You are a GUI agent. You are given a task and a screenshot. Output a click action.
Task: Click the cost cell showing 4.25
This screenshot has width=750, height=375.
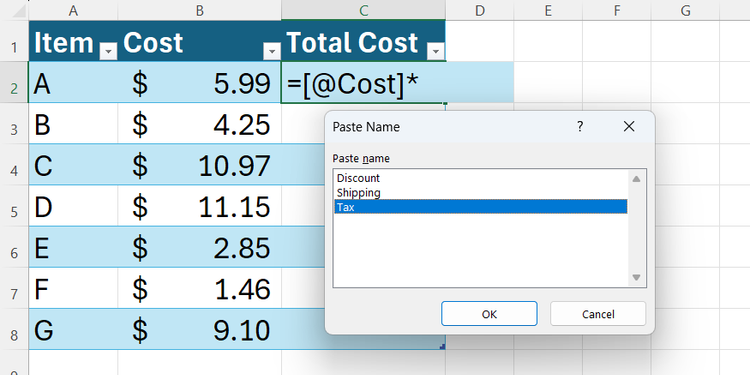click(200, 123)
